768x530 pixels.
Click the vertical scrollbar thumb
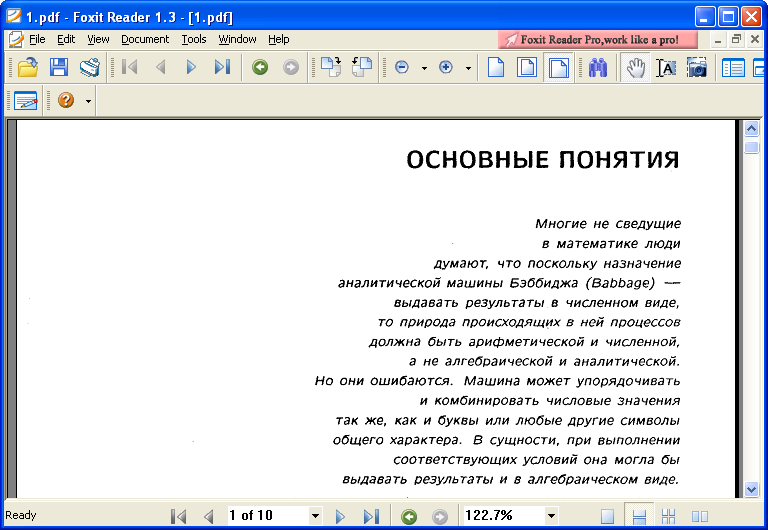point(751,146)
